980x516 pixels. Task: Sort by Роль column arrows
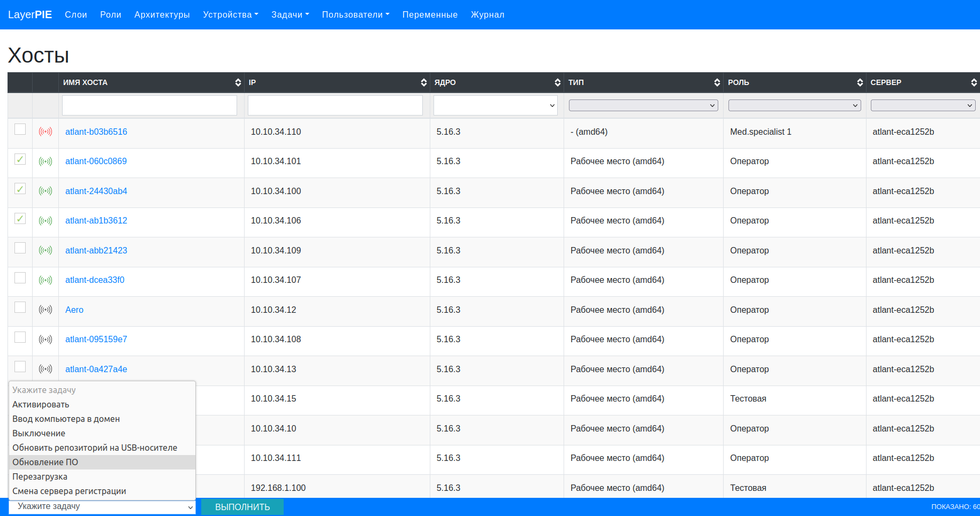860,82
